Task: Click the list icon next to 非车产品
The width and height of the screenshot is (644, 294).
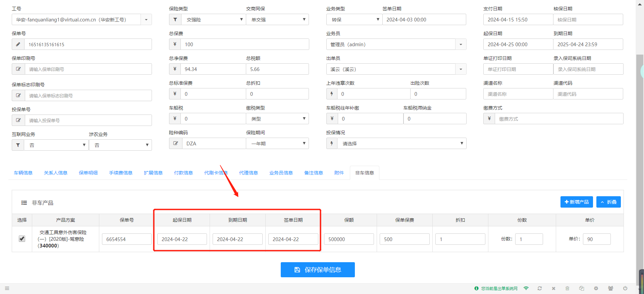Action: click(24, 203)
